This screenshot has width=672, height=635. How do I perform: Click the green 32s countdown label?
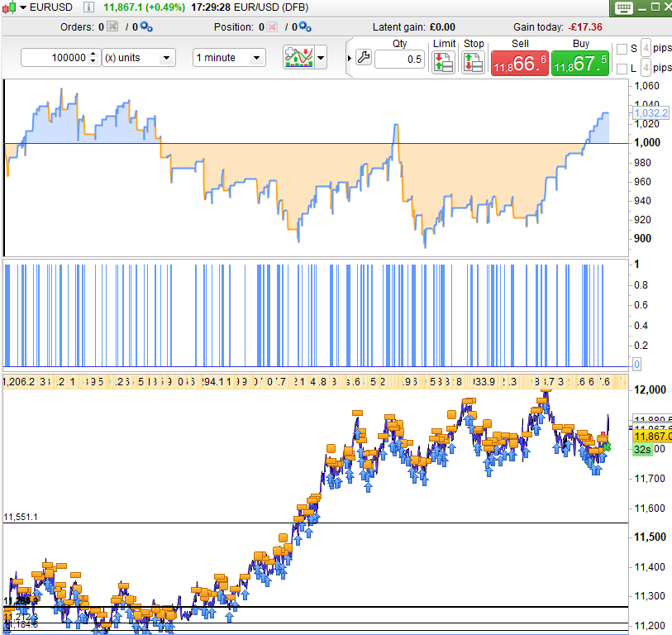pos(642,449)
